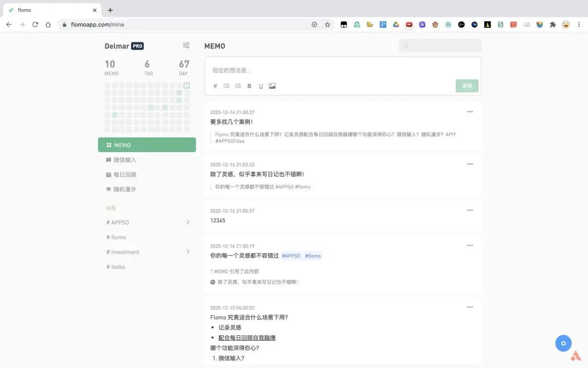Image resolution: width=588 pixels, height=368 pixels.
Task: Insert image into memo
Action: click(x=272, y=86)
